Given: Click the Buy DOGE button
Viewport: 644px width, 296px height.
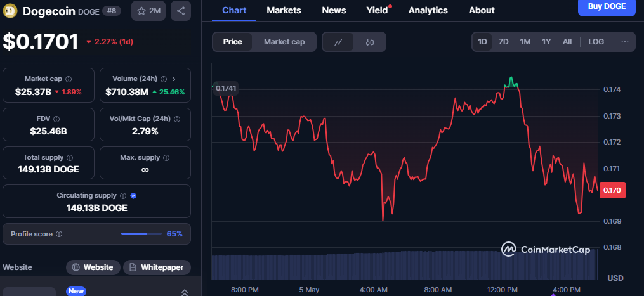Looking at the screenshot, I should [607, 7].
